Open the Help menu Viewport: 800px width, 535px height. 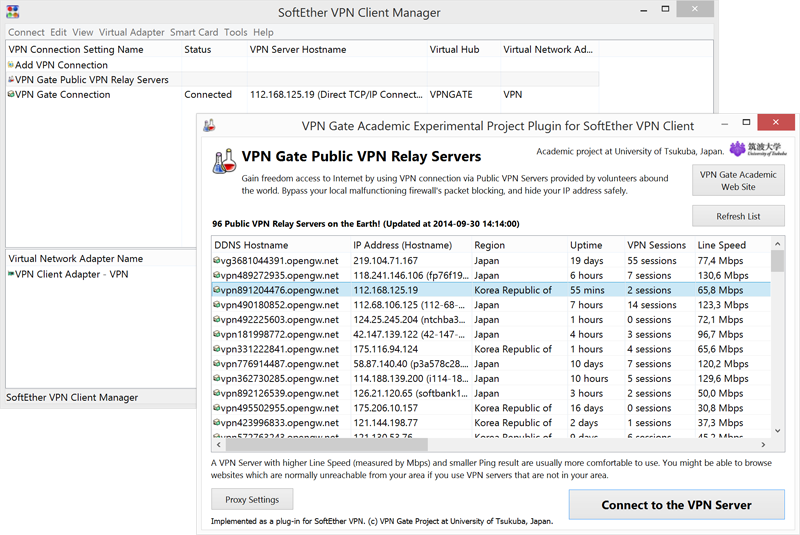pos(263,32)
